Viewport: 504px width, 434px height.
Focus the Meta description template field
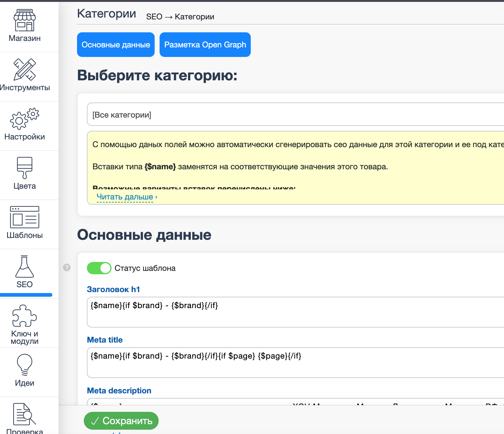pos(295,402)
